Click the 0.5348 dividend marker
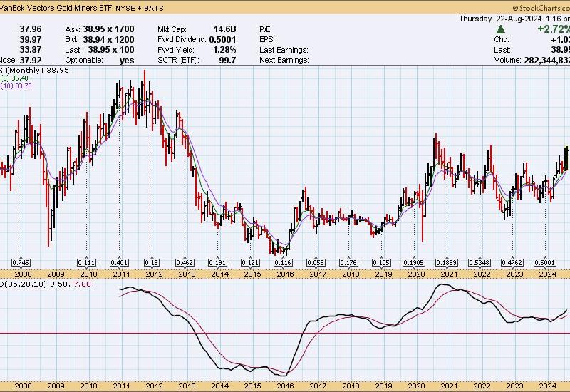This screenshot has height=392, width=570. pyautogui.click(x=480, y=262)
